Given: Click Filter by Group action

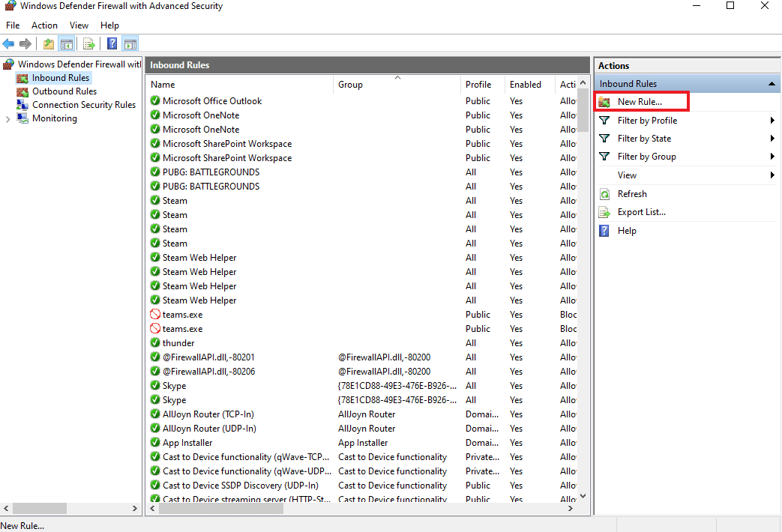Looking at the screenshot, I should pos(647,157).
